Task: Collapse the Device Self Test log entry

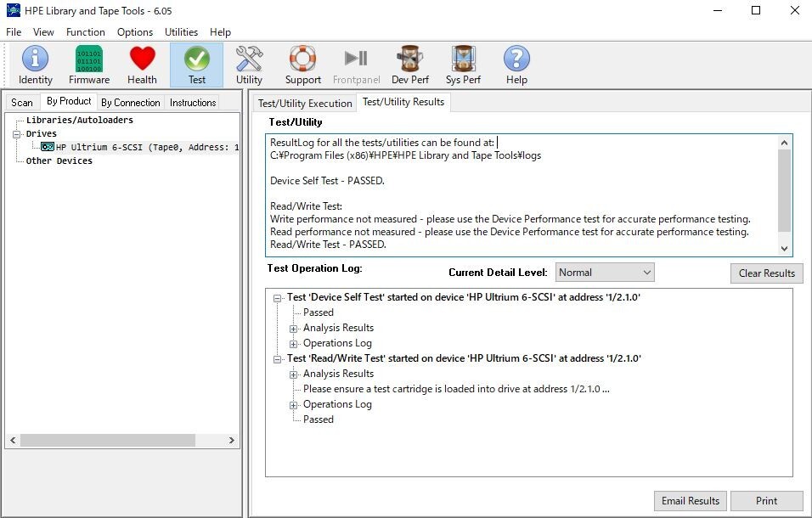Action: point(278,298)
